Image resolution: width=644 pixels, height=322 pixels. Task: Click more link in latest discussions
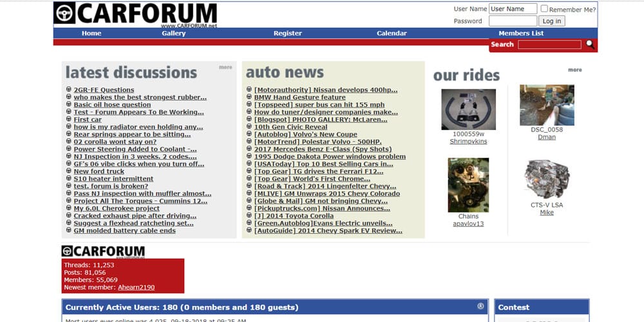coord(225,67)
